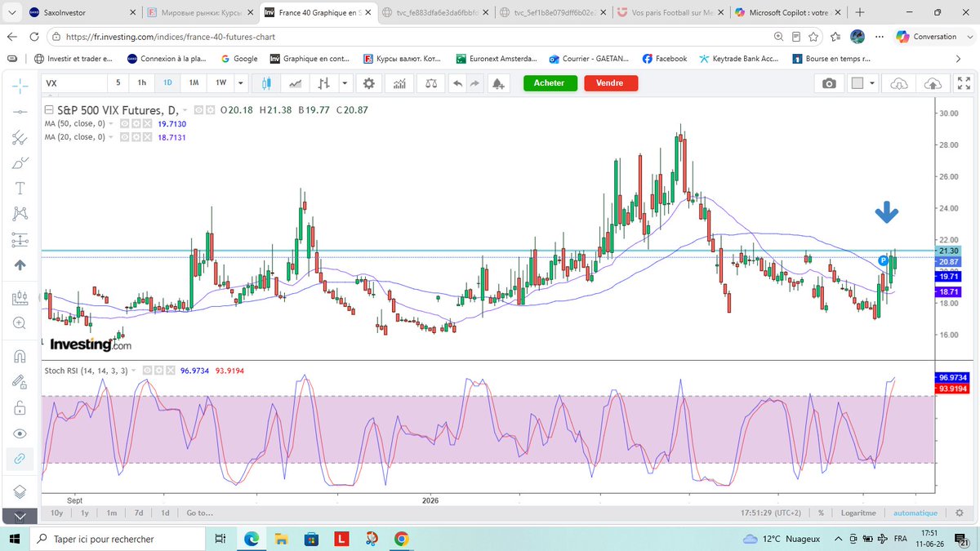Viewport: 980px width, 551px height.
Task: Hide the MA 50 indicator eye icon
Action: tap(124, 123)
